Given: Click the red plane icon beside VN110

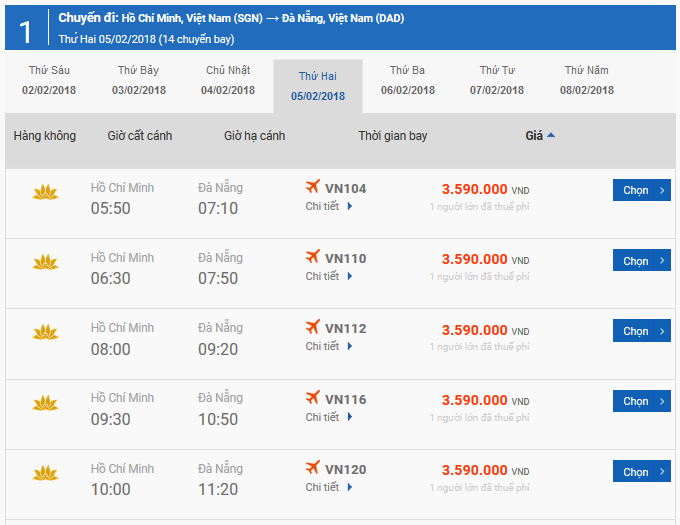Looking at the screenshot, I should click(x=313, y=256).
